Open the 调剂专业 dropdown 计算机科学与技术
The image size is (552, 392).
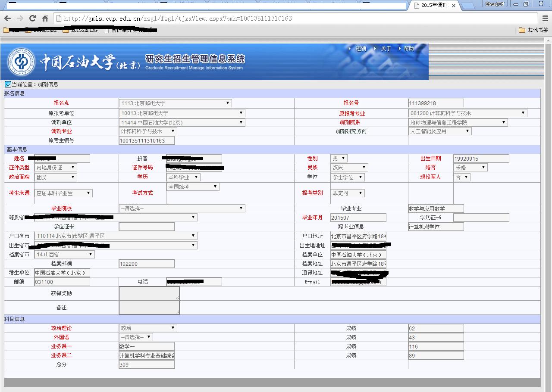coord(148,131)
